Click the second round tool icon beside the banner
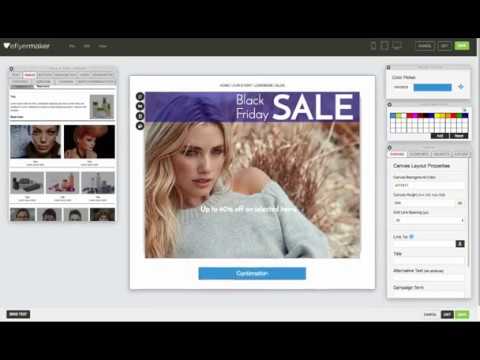This screenshot has height=360, width=480. (140, 106)
